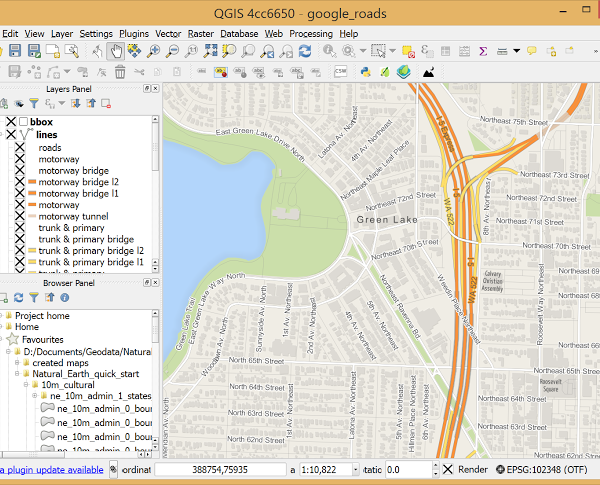Select the Pan Map hand tool
The image size is (600, 485).
click(116, 51)
